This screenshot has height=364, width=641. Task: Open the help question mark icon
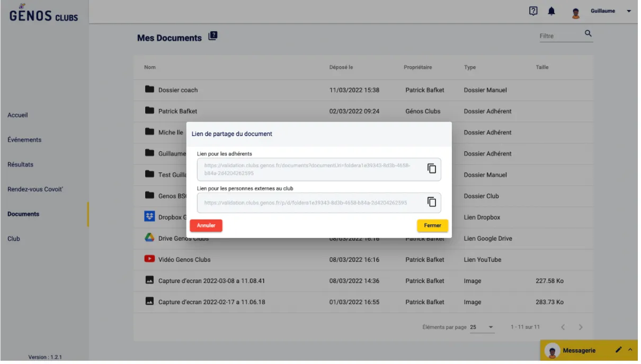coord(533,11)
